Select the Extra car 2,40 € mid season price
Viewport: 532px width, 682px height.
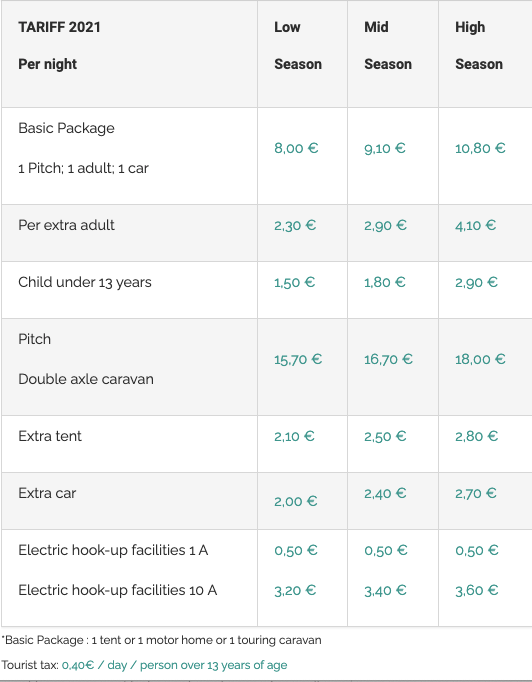[x=385, y=493]
